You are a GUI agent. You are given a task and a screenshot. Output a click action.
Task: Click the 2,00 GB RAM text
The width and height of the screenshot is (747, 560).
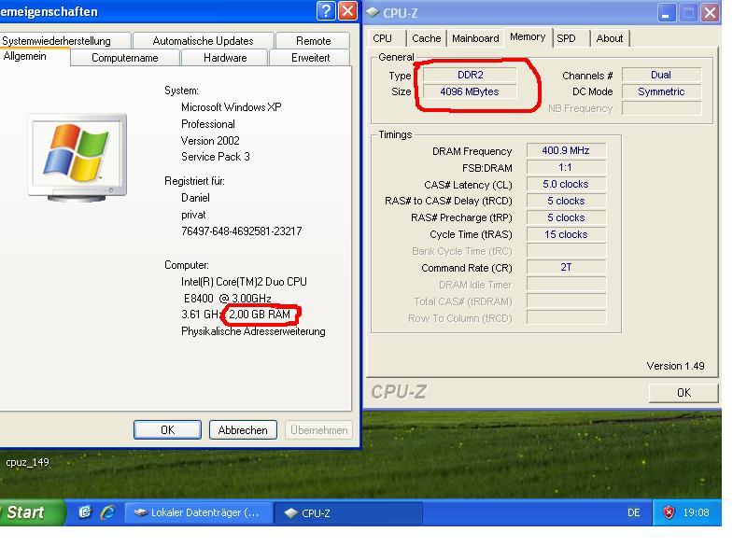pos(260,315)
